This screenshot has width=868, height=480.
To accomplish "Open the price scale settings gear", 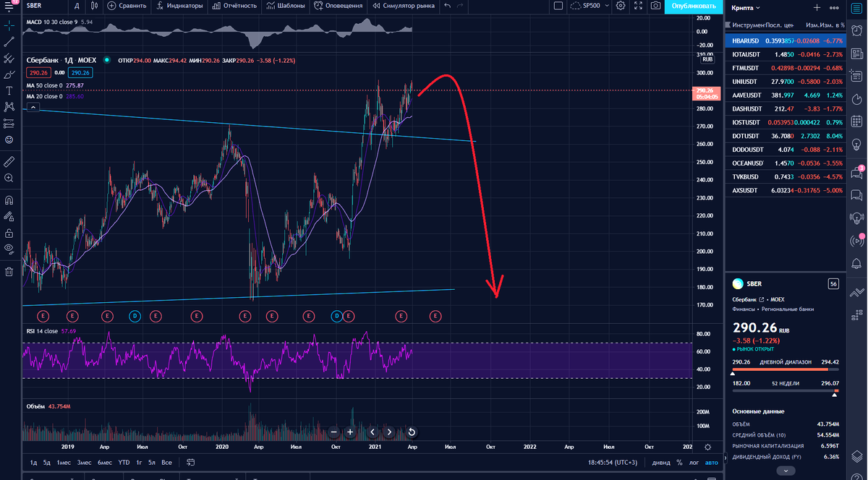I will coord(707,447).
